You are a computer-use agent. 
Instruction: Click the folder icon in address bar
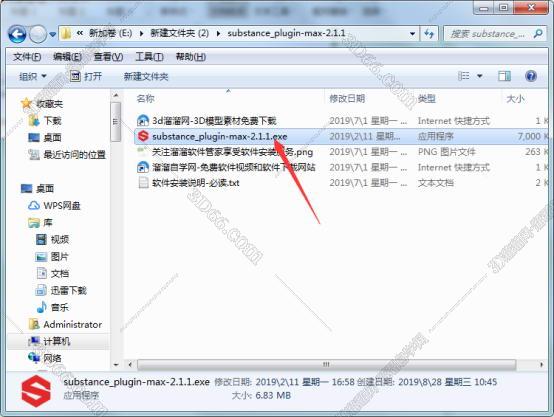pyautogui.click(x=66, y=34)
